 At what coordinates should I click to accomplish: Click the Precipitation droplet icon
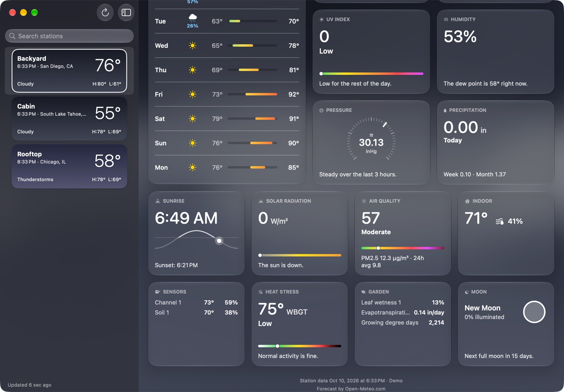[445, 110]
